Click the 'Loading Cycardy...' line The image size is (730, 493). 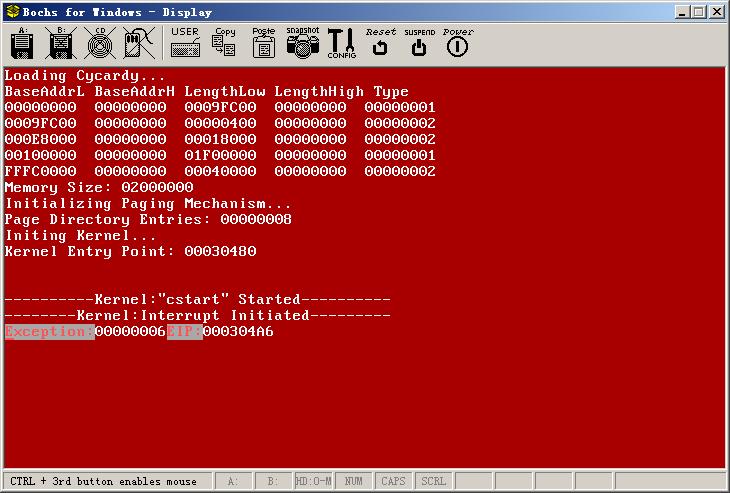(85, 76)
